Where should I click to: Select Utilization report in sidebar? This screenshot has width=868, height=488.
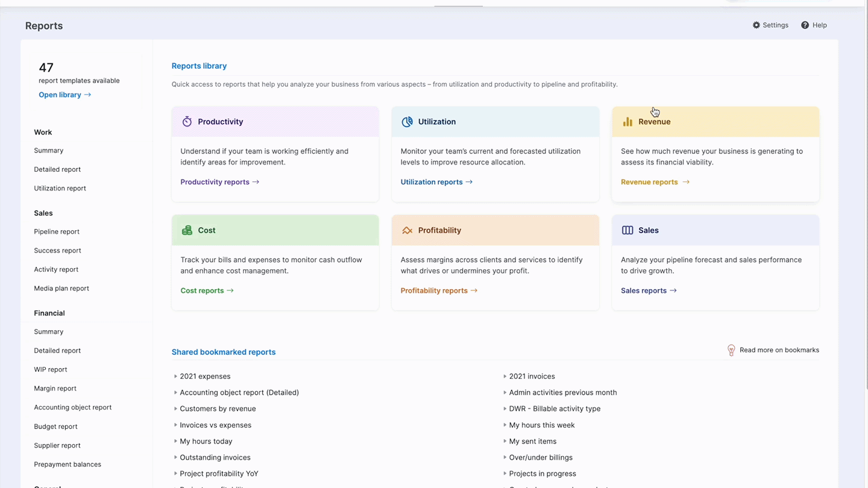click(60, 189)
